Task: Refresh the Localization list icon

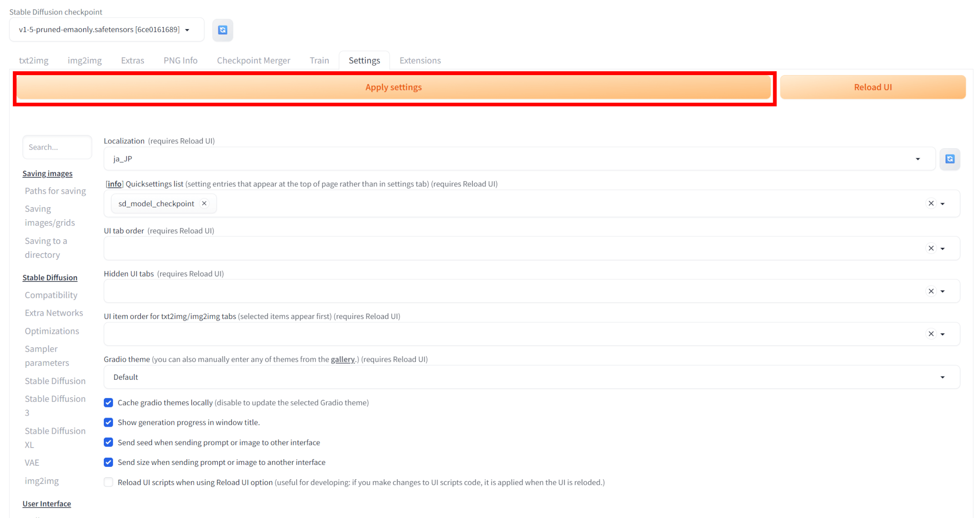Action: pyautogui.click(x=950, y=159)
